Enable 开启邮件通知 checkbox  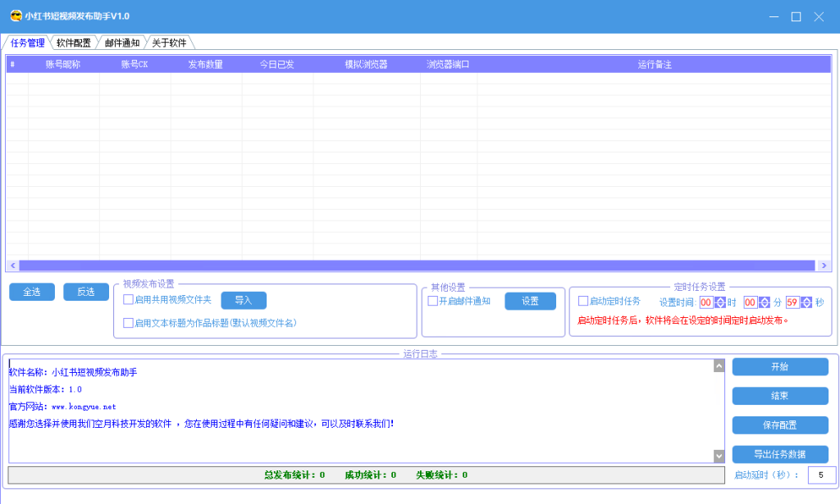[x=433, y=302]
